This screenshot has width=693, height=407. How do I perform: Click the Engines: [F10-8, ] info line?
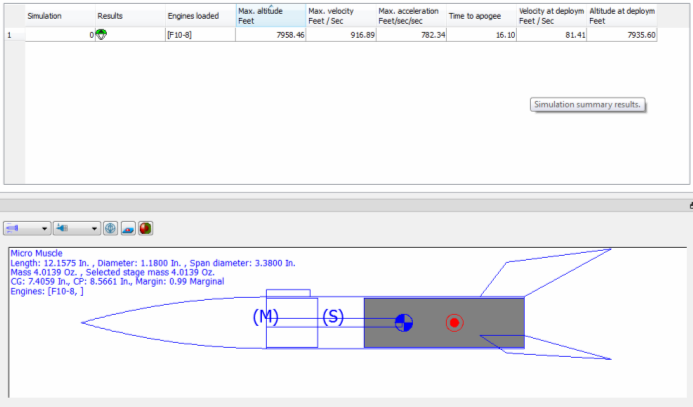tap(47, 291)
